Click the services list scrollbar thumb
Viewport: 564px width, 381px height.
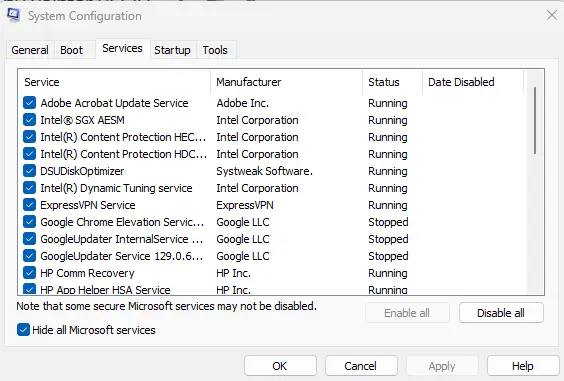click(535, 121)
